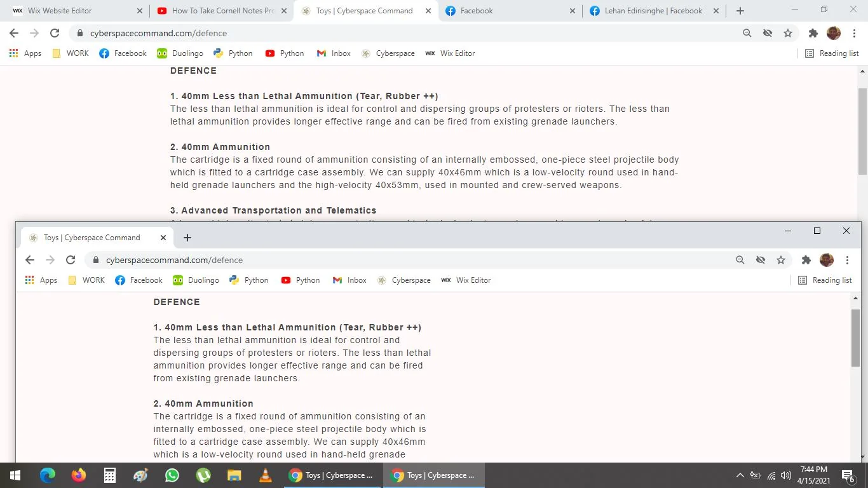Close the Wix Website Editor tab
Image resolution: width=868 pixels, height=488 pixels.
point(140,11)
